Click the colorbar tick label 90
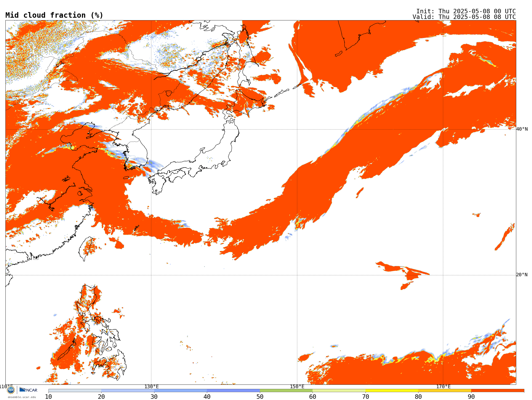 pyautogui.click(x=471, y=397)
